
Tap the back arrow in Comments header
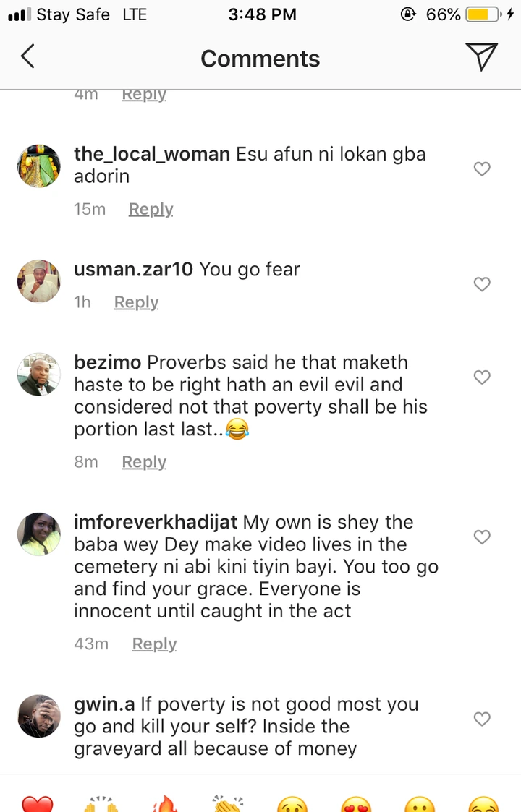pos(27,57)
